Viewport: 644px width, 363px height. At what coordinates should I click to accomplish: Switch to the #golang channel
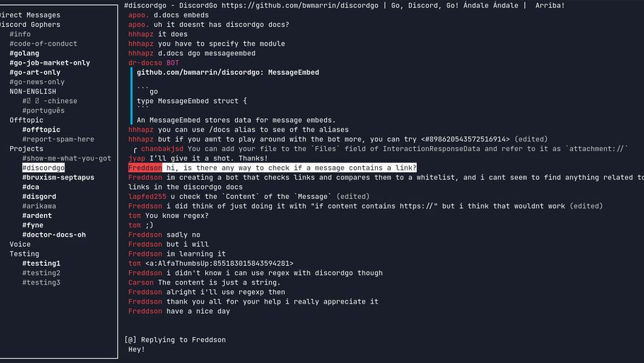[24, 53]
